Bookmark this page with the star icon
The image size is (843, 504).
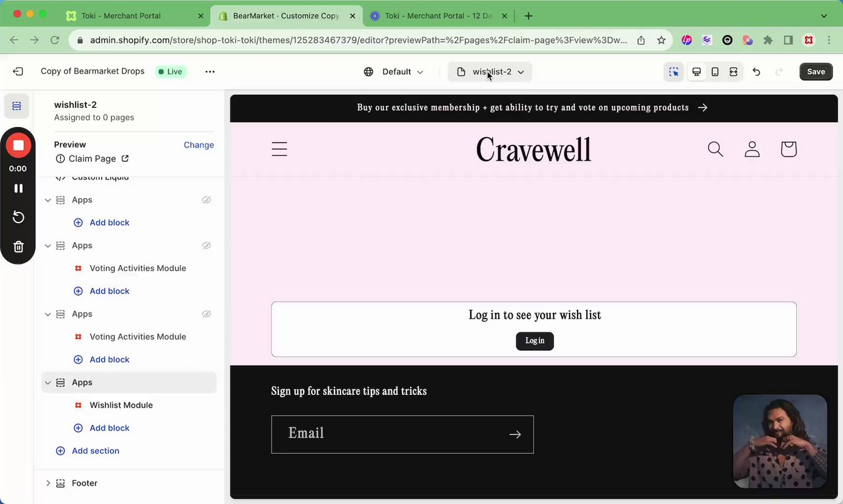[x=661, y=40]
